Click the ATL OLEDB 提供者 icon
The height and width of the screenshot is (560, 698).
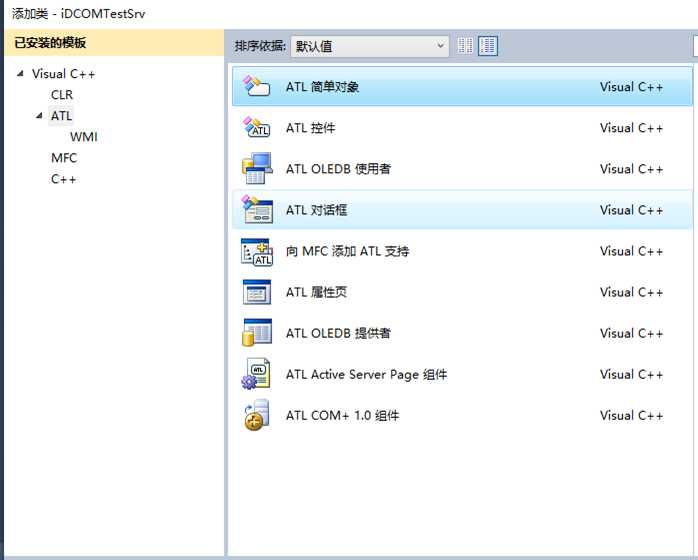[x=257, y=333]
